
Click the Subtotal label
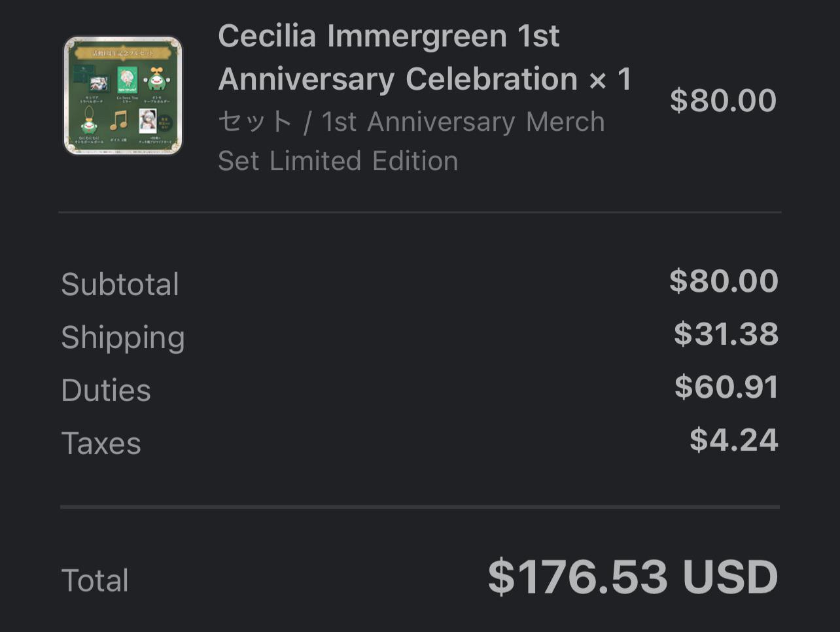tap(120, 285)
